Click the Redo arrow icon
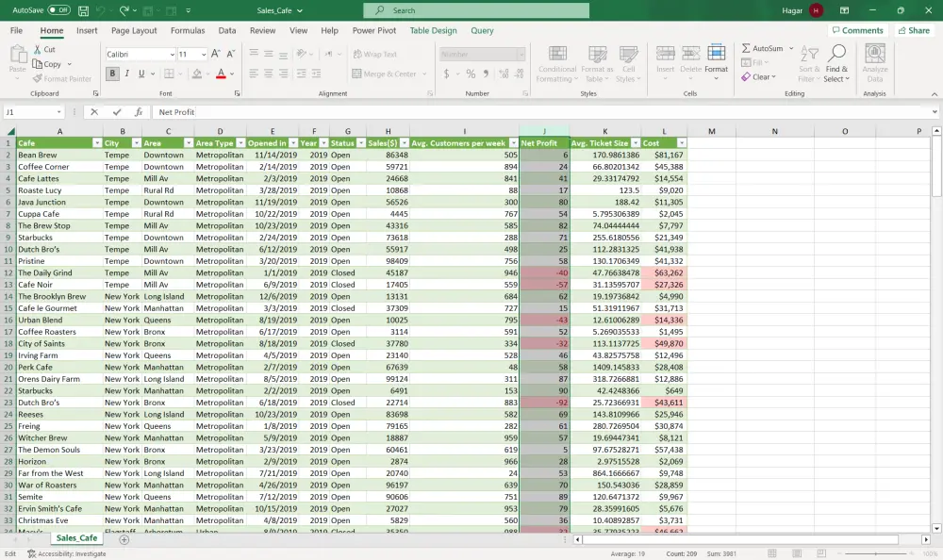943x560 pixels. [124, 10]
